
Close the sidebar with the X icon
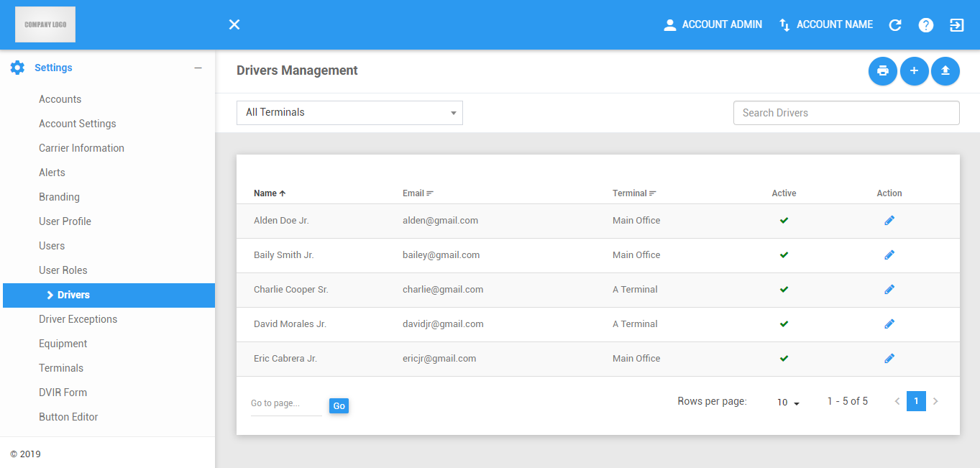[x=234, y=24]
